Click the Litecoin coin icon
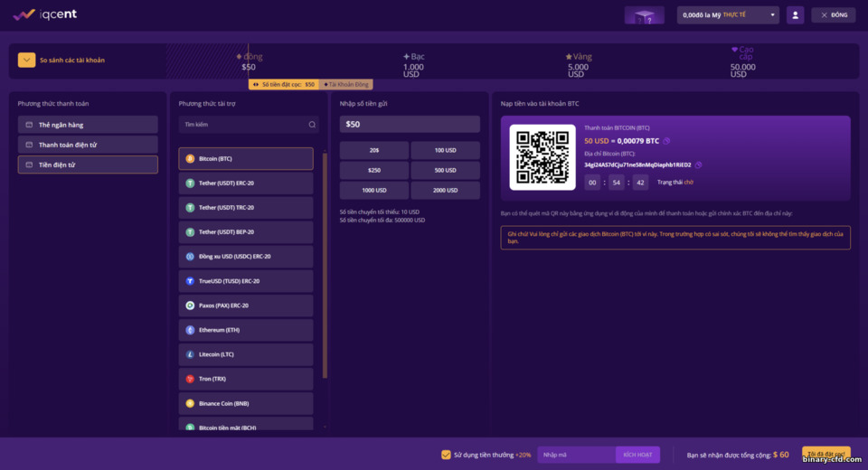 pos(190,354)
